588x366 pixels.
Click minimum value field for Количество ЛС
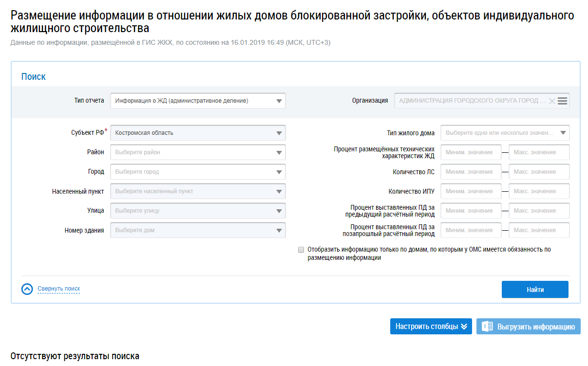pyautogui.click(x=471, y=172)
